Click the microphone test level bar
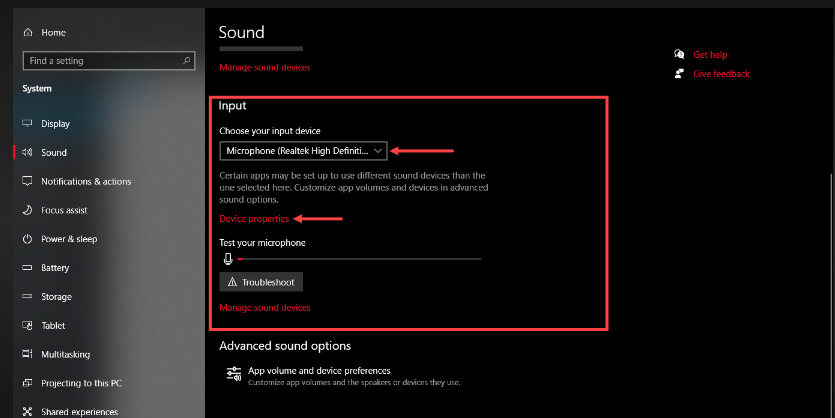835x418 pixels. (358, 259)
